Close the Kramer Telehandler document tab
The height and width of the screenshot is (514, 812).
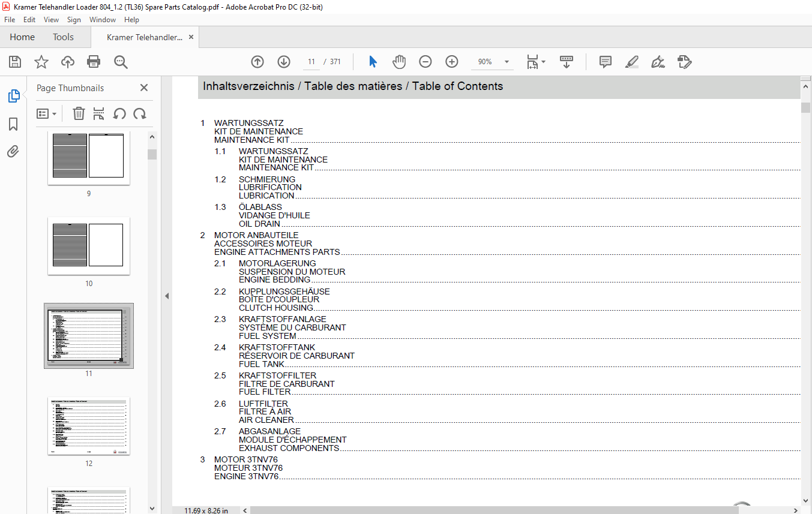click(191, 37)
